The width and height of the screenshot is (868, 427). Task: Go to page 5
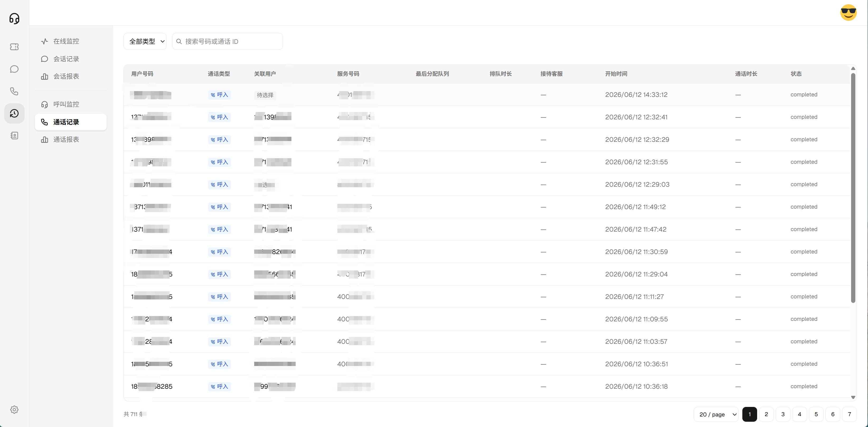point(816,414)
